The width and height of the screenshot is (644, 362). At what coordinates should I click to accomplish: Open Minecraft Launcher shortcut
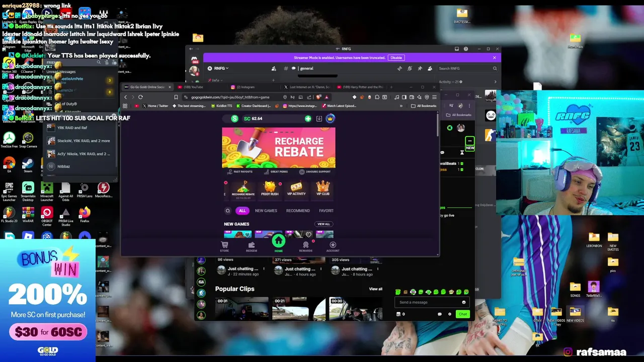point(47,191)
